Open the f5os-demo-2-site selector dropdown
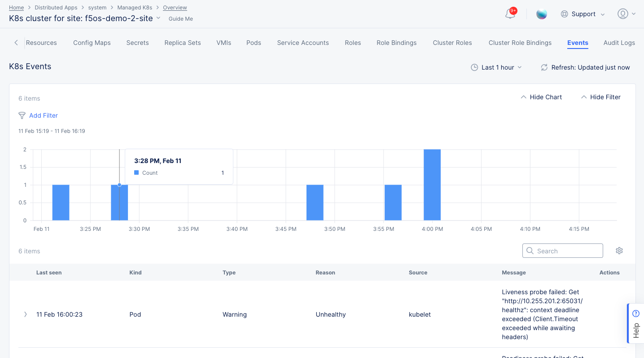Viewport: 644px width, 358px height. click(159, 18)
